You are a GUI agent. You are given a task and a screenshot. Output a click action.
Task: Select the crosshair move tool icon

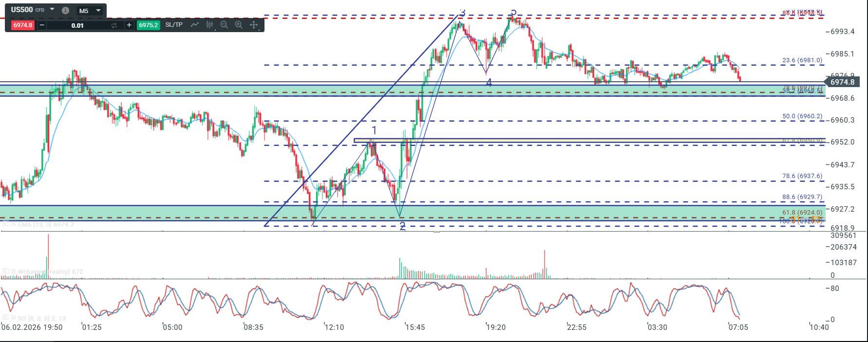point(254,25)
